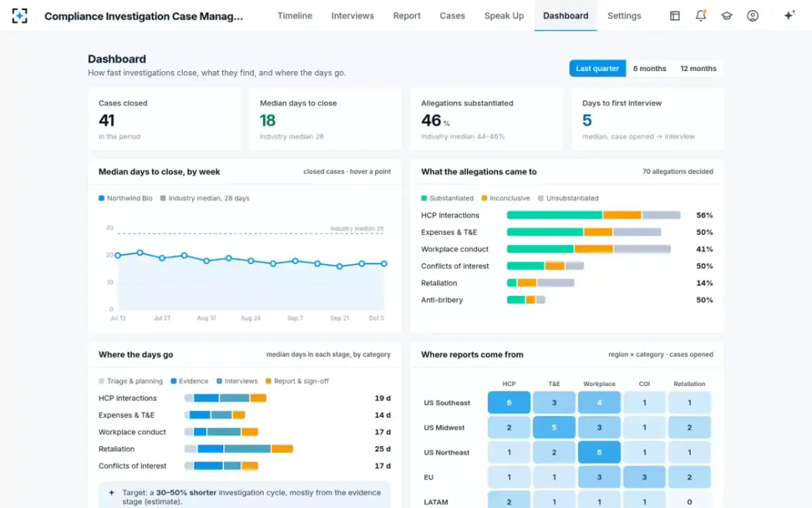The height and width of the screenshot is (508, 812).
Task: Click the Days to first interview card
Action: 648,119
